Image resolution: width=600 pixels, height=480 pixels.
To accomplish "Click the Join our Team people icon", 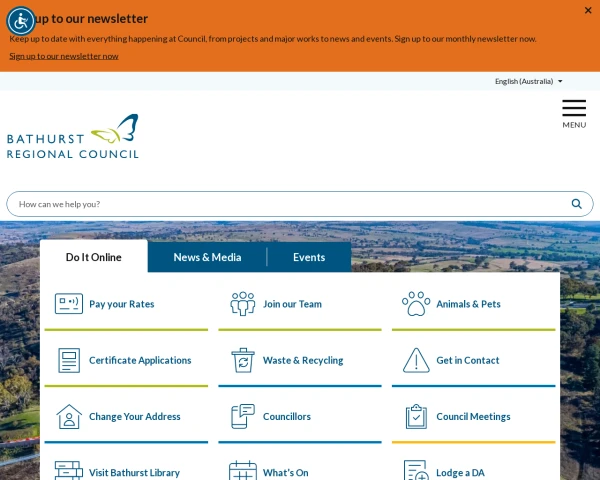I will [x=243, y=304].
